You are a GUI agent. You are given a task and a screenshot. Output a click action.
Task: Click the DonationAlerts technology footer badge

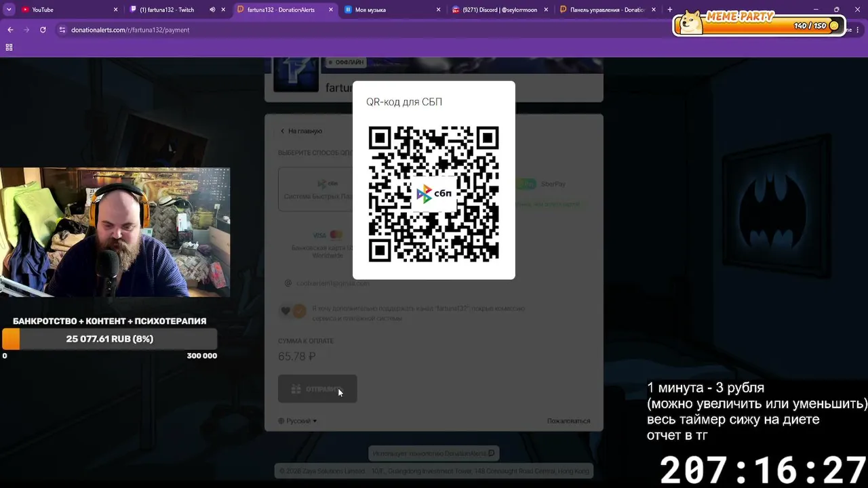(x=434, y=453)
